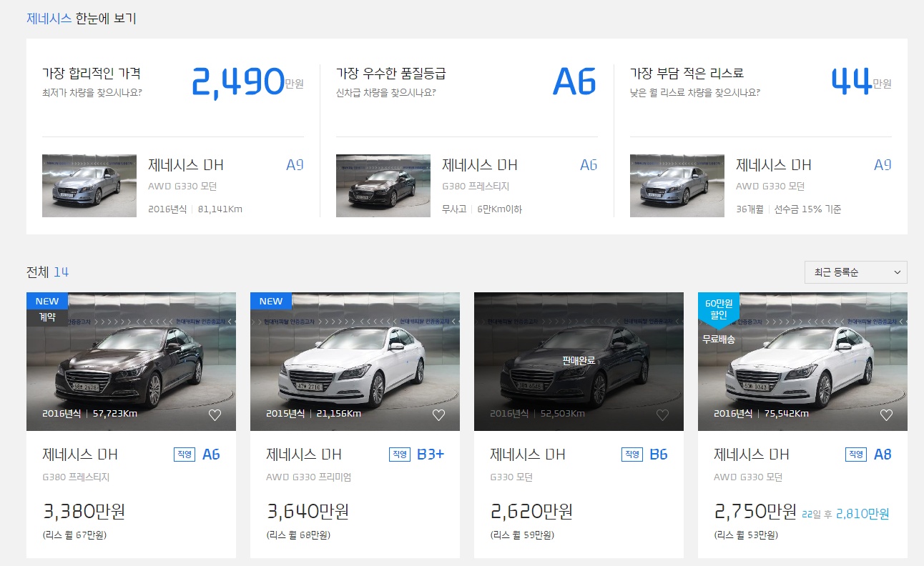Favorite the 52,503Km sold-out car heart icon
The width and height of the screenshot is (924, 566).
click(x=662, y=415)
